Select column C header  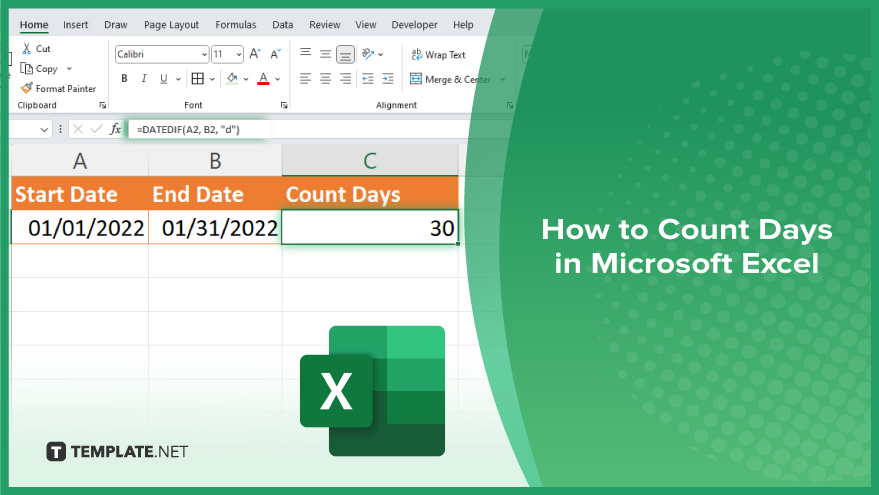tap(370, 161)
